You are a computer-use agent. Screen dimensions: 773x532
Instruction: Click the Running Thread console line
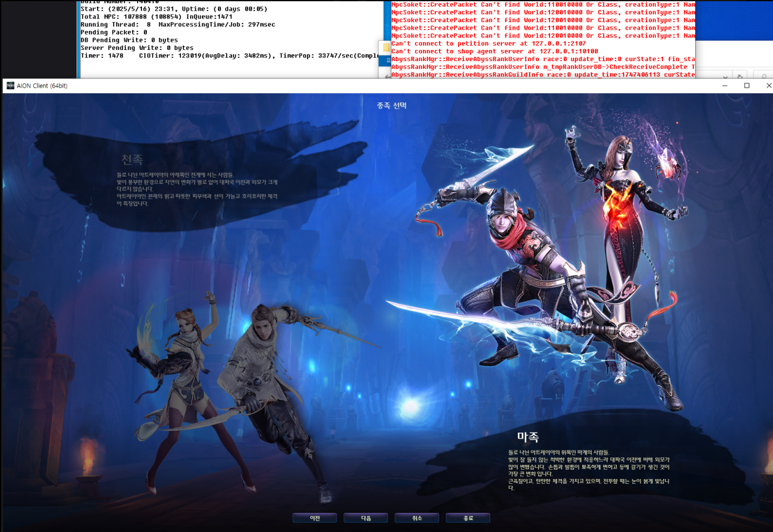pyautogui.click(x=178, y=25)
